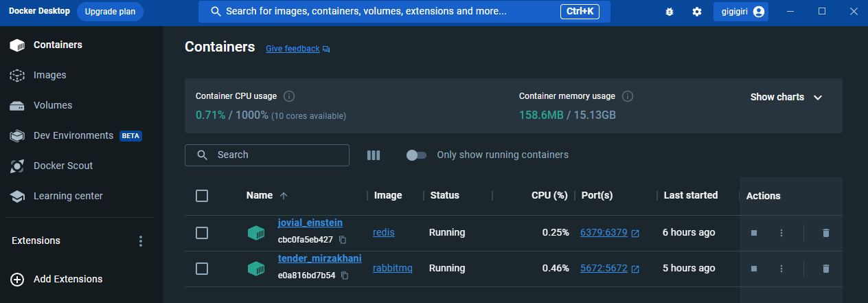Sort by the Name column header

click(260, 195)
